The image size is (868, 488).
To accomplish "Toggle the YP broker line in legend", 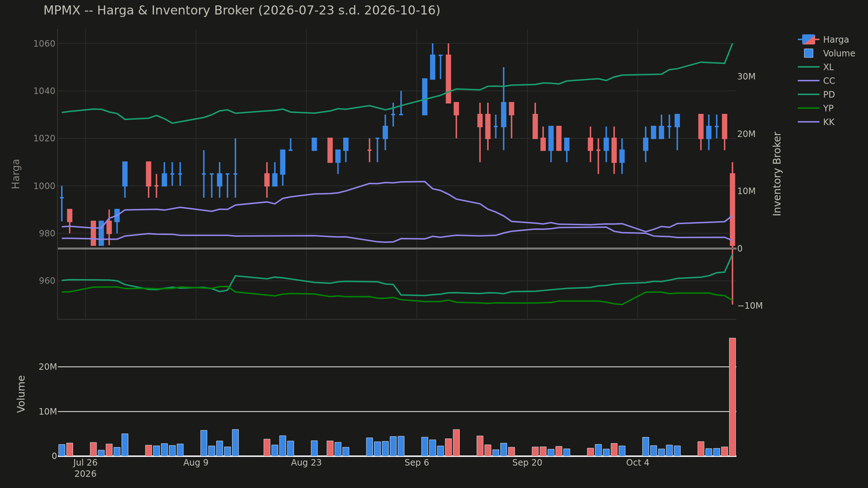I will pos(816,108).
